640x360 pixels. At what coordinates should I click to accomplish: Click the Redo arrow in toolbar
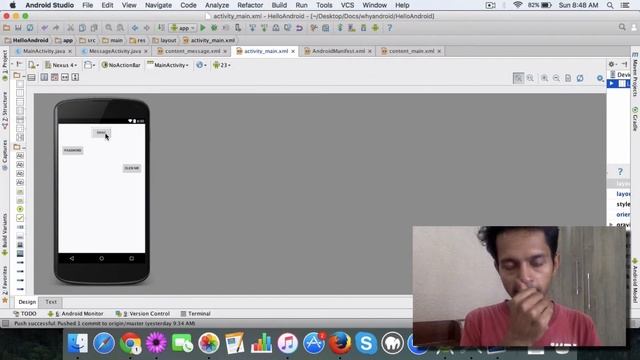[56, 28]
